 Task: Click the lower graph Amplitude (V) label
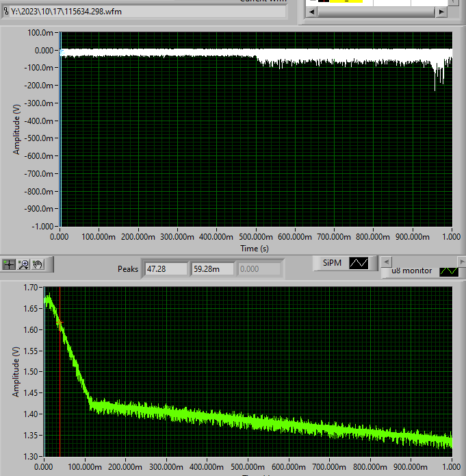(x=16, y=372)
